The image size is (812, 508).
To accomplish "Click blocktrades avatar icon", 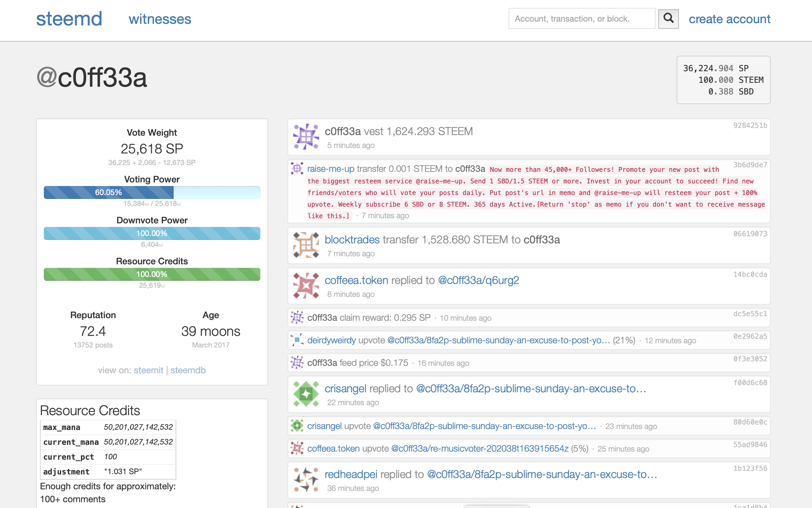I will tap(305, 245).
